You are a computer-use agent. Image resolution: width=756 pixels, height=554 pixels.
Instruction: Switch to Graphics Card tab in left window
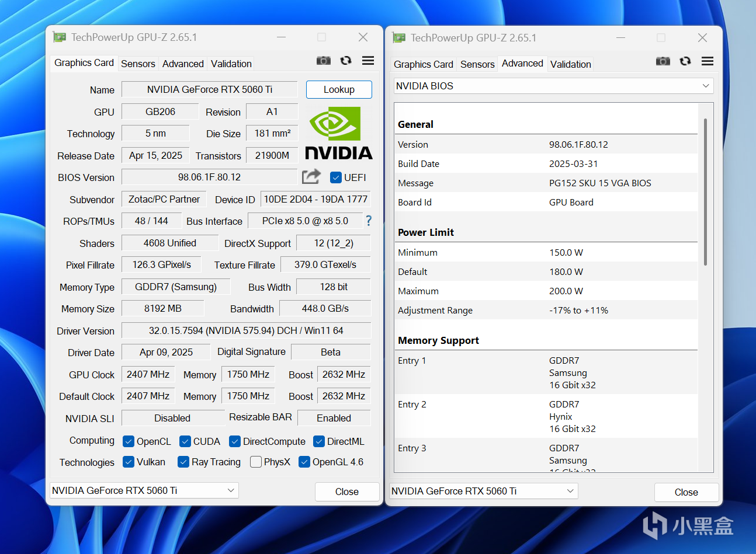84,62
